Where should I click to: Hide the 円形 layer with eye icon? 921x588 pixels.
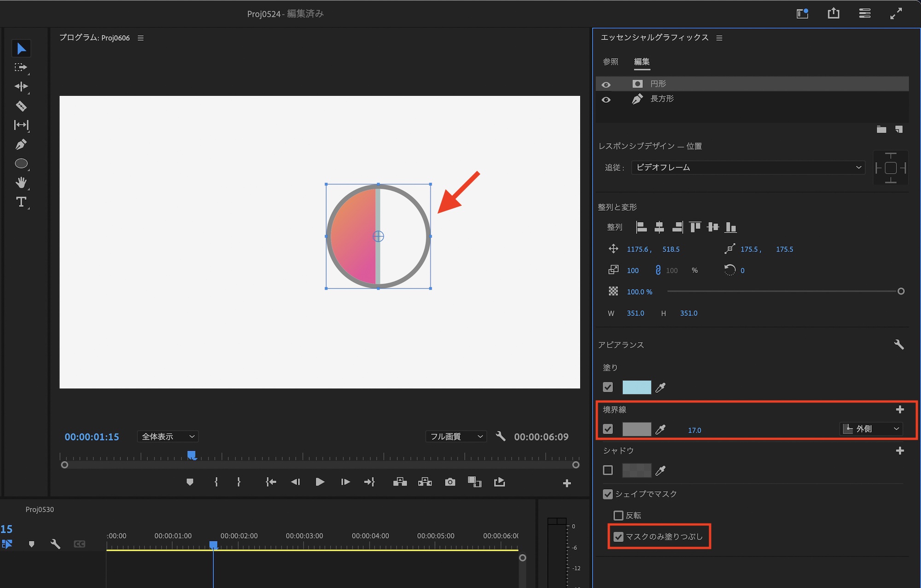(x=606, y=84)
